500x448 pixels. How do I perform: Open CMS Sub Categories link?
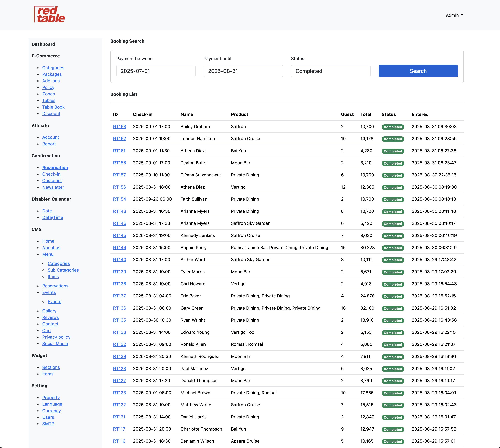[63, 270]
